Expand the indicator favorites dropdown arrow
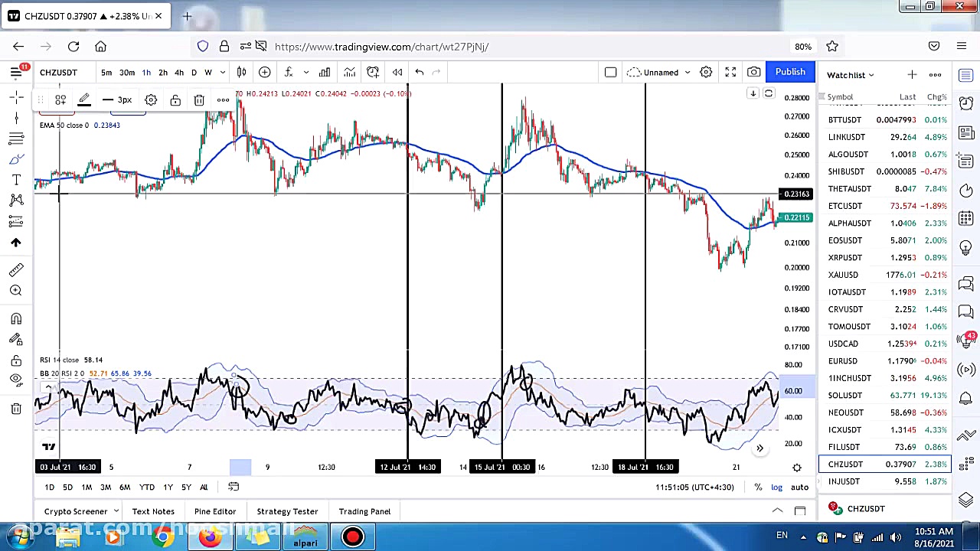980x551 pixels. tap(305, 72)
